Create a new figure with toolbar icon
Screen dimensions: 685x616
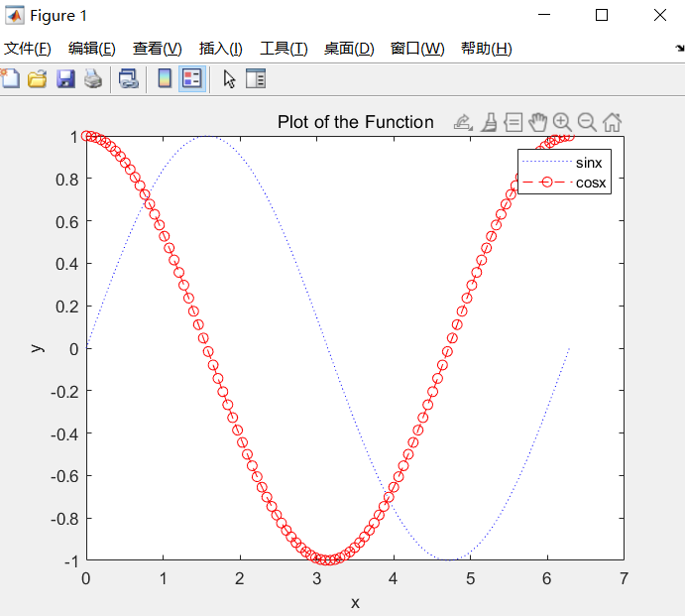coord(10,79)
